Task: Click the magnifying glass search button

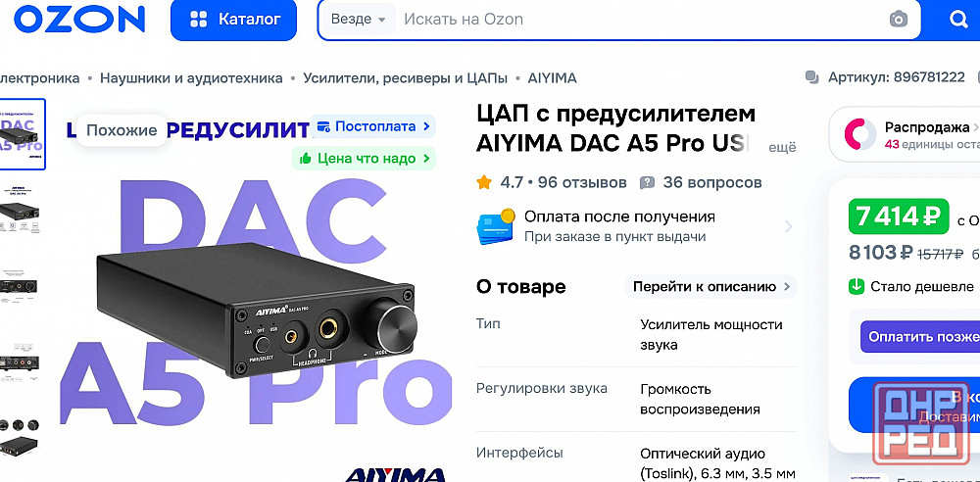Action: click(958, 20)
